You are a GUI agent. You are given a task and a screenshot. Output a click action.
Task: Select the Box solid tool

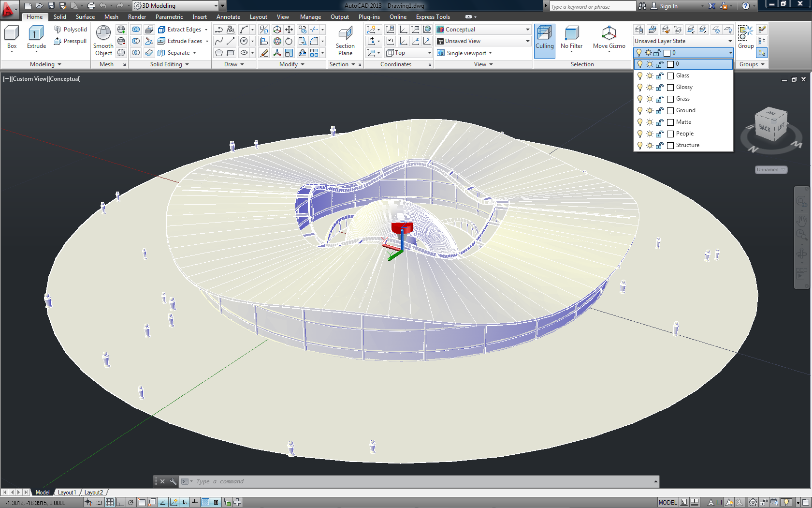coord(12,38)
